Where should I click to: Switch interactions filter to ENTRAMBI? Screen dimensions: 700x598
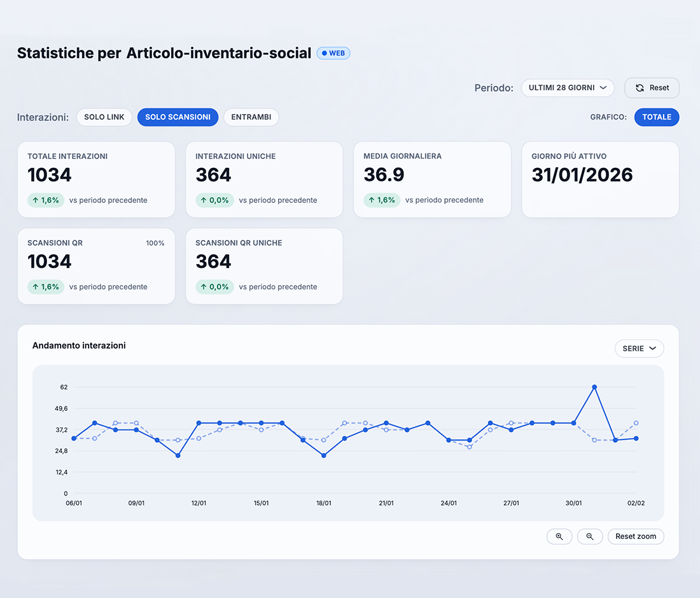tap(251, 117)
